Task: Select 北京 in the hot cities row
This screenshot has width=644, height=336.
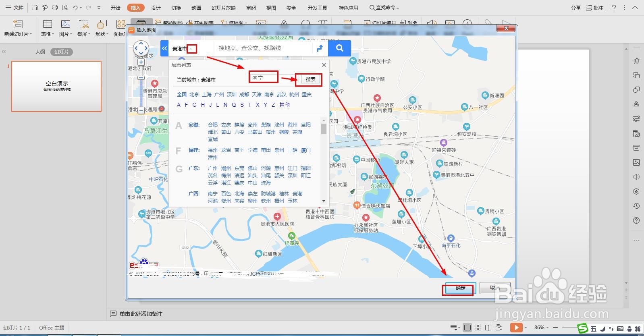Action: tap(194, 95)
